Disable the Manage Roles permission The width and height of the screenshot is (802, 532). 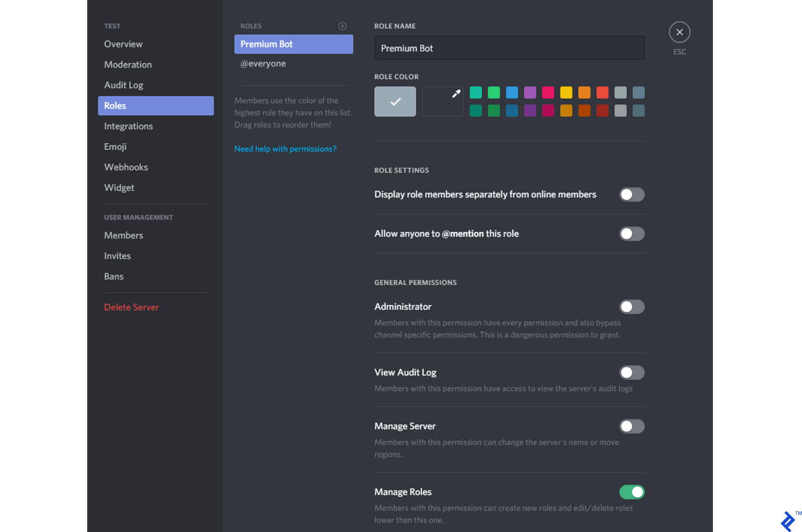coord(632,492)
